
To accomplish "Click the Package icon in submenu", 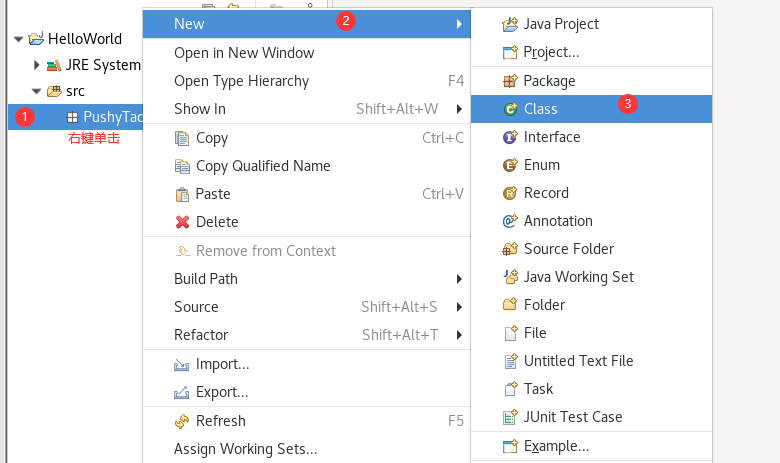I will 509,81.
